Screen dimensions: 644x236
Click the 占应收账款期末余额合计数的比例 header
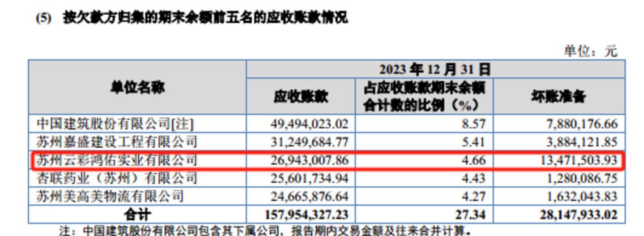pyautogui.click(x=424, y=96)
